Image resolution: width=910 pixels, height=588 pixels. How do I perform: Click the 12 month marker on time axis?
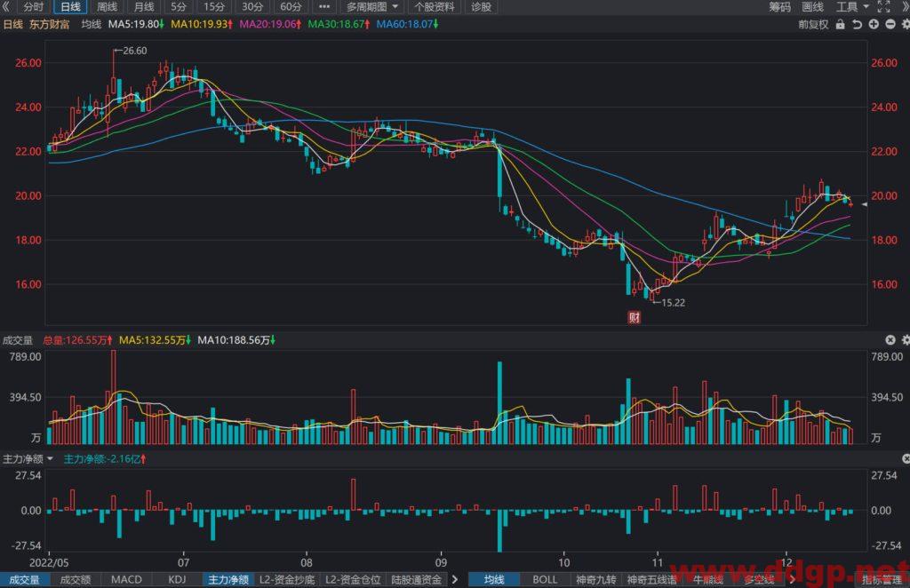[786, 562]
